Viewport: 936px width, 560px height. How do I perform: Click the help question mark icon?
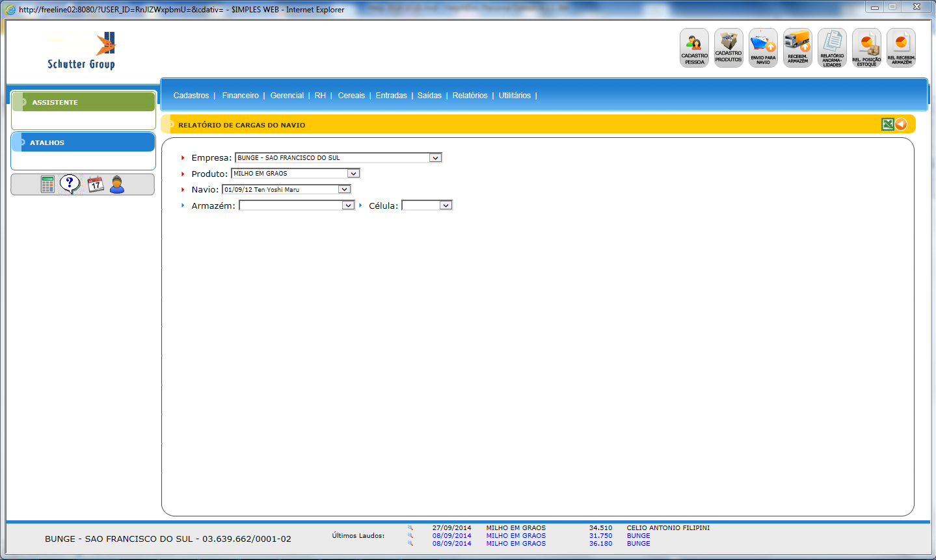click(70, 184)
